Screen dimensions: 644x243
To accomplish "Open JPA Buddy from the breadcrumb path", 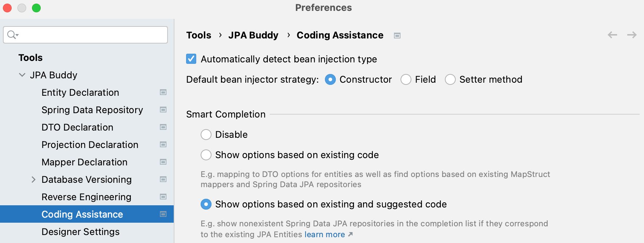I will pyautogui.click(x=253, y=35).
